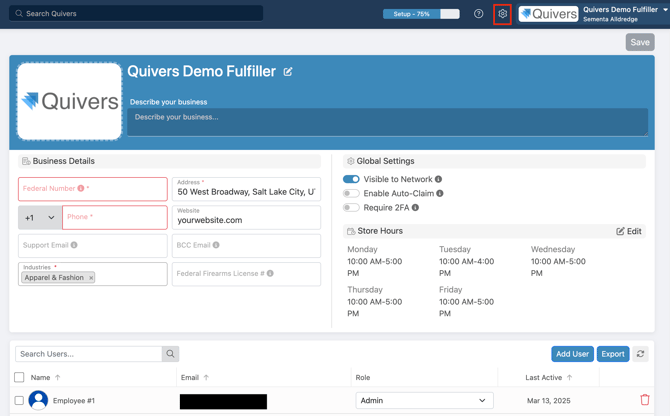The width and height of the screenshot is (670, 416).
Task: Open the settings gear icon
Action: pos(502,14)
